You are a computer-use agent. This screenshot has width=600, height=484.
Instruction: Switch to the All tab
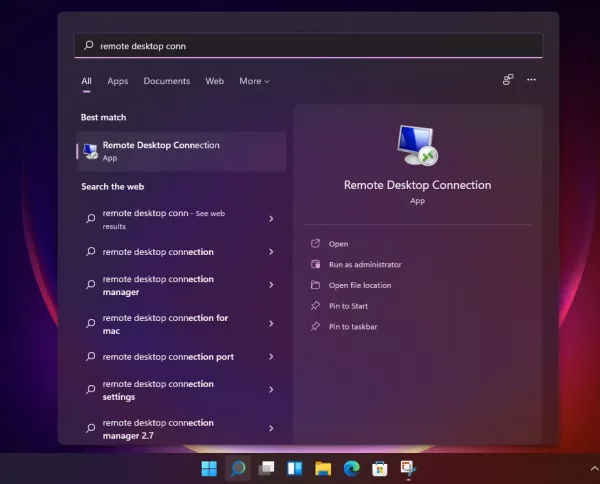click(86, 81)
